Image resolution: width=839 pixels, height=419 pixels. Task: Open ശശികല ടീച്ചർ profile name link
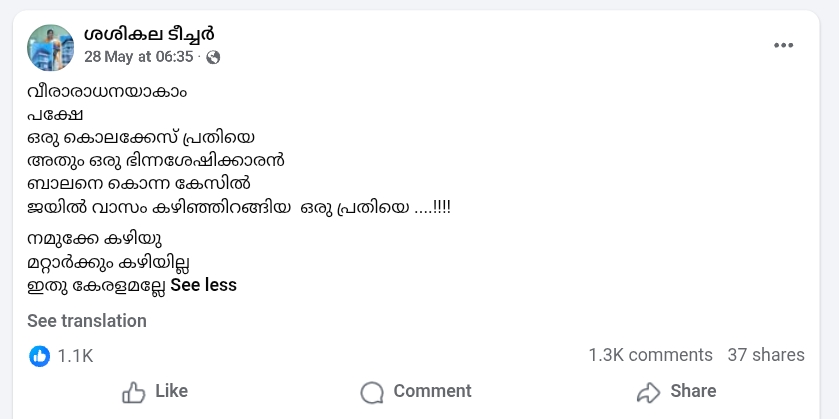[149, 34]
